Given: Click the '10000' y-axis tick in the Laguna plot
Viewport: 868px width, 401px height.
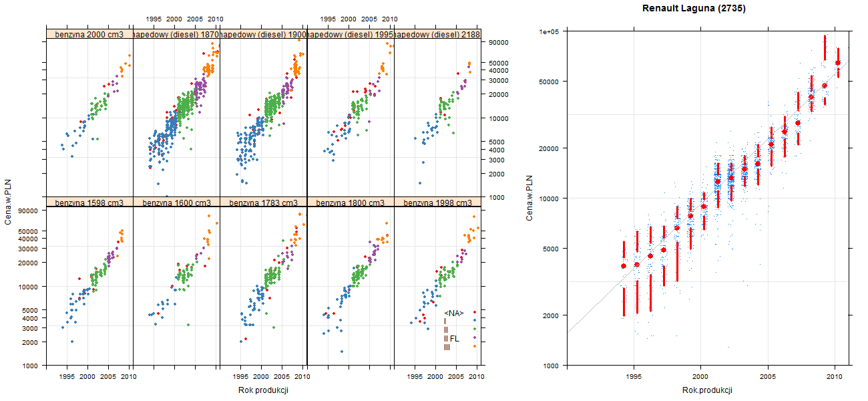Looking at the screenshot, I should tap(549, 198).
